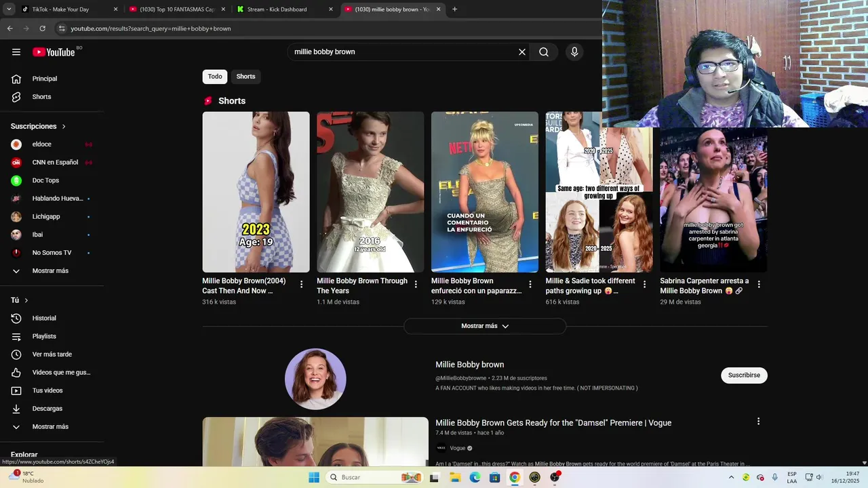Open options for 'Sabrina Carpenter arresta' Short
This screenshot has width=868, height=488.
[759, 285]
